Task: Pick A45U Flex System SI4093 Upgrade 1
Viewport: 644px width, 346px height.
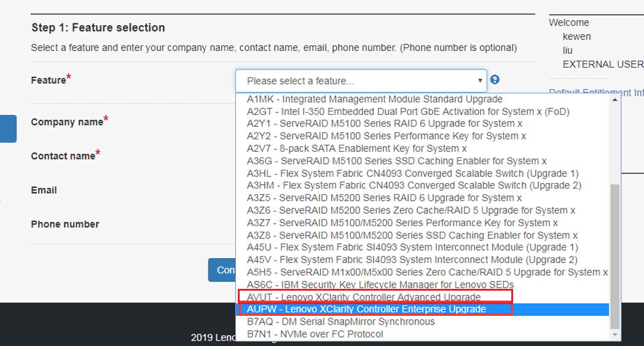Action: point(412,248)
